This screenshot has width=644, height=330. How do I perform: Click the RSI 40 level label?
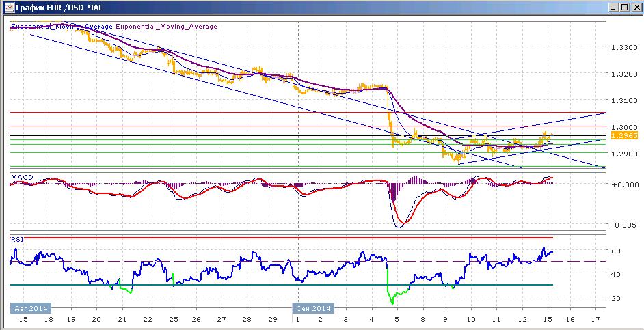[616, 274]
